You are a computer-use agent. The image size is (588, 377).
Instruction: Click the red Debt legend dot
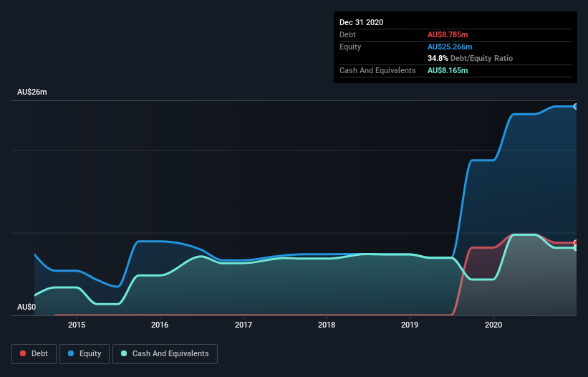23,353
